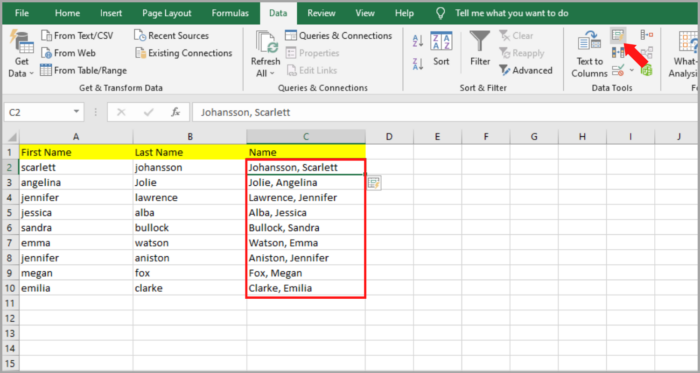Click Reapply filter option
Screen dimensions: 700x373
(522, 53)
